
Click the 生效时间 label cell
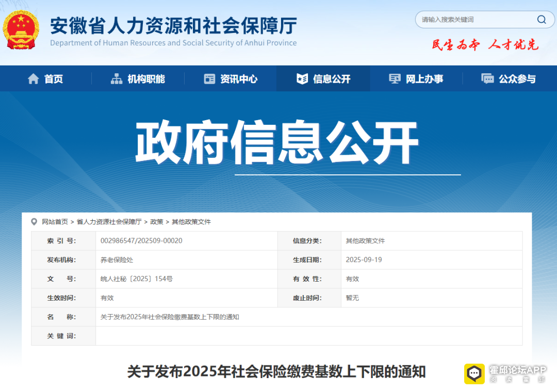click(63, 298)
